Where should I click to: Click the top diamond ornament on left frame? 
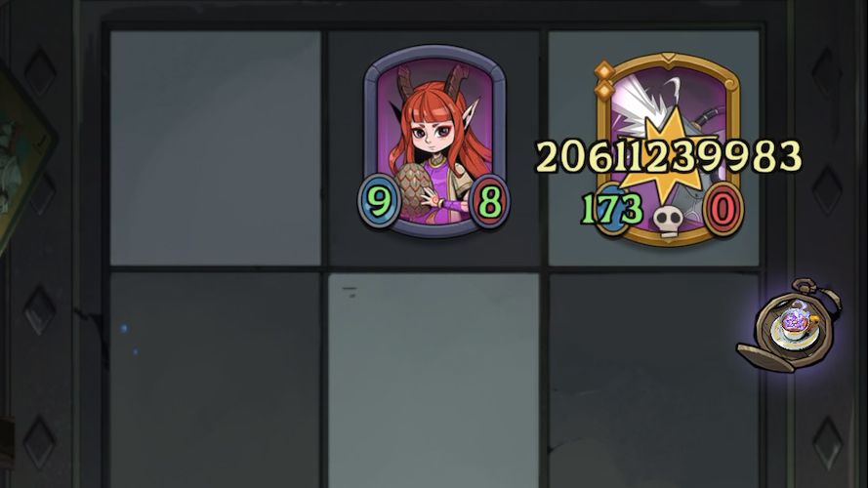tap(40, 72)
